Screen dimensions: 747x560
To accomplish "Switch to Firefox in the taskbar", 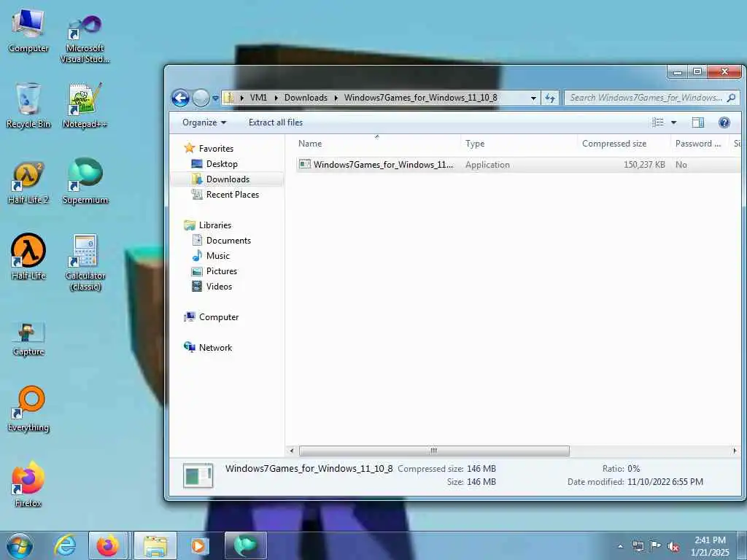I will pyautogui.click(x=108, y=545).
